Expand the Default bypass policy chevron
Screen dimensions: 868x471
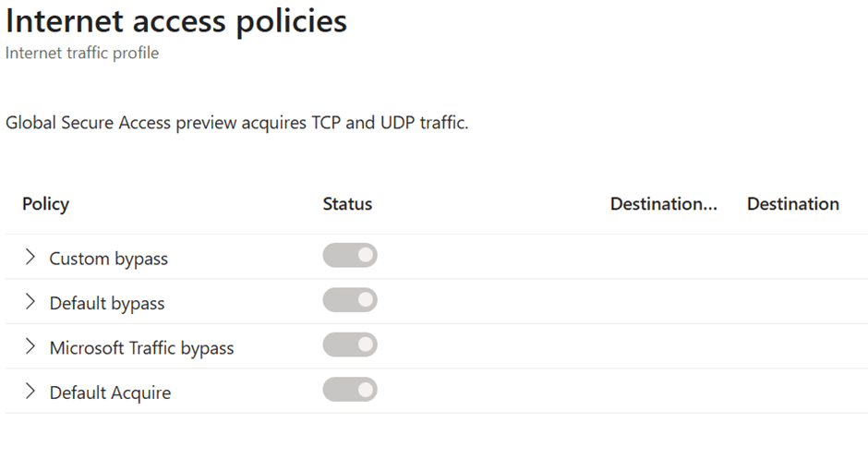[30, 301]
